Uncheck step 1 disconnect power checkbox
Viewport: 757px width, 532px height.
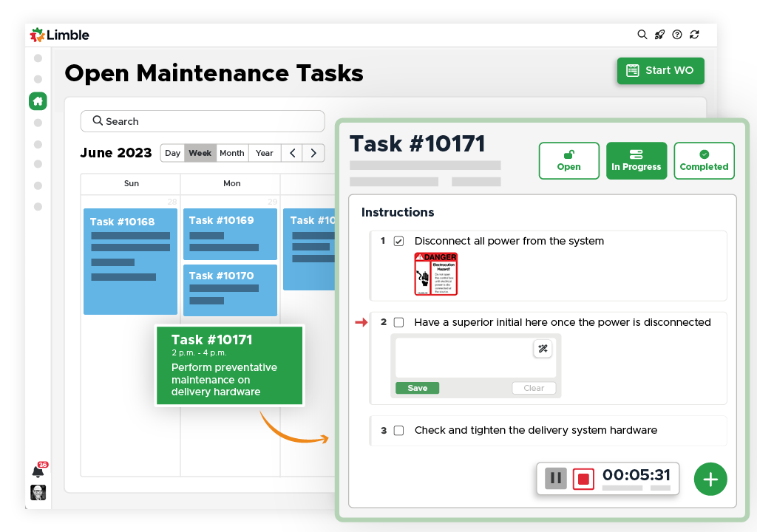tap(398, 241)
